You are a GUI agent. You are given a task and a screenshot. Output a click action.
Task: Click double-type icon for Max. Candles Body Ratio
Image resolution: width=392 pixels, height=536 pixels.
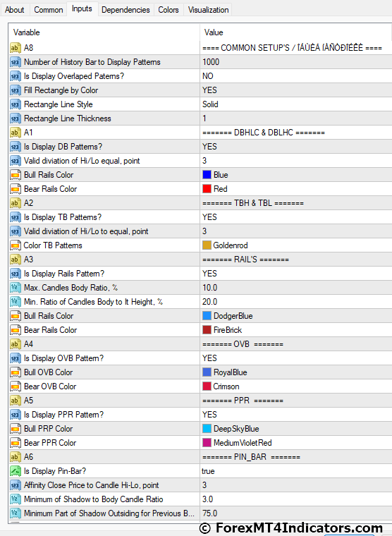pos(15,288)
